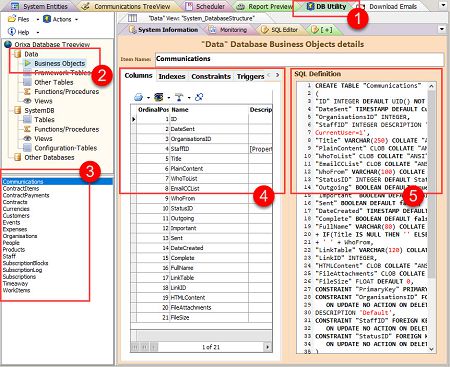
Task: Click the Name column header
Action: (209, 109)
